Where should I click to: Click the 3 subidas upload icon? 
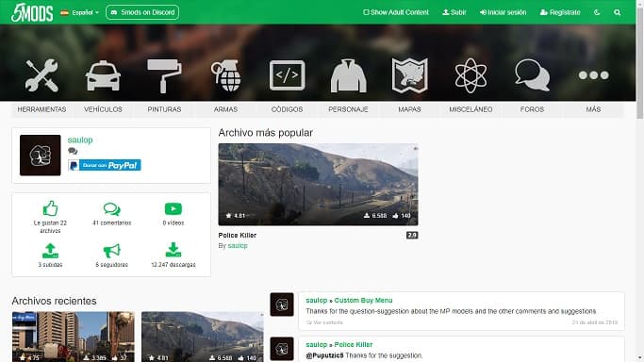[x=50, y=251]
